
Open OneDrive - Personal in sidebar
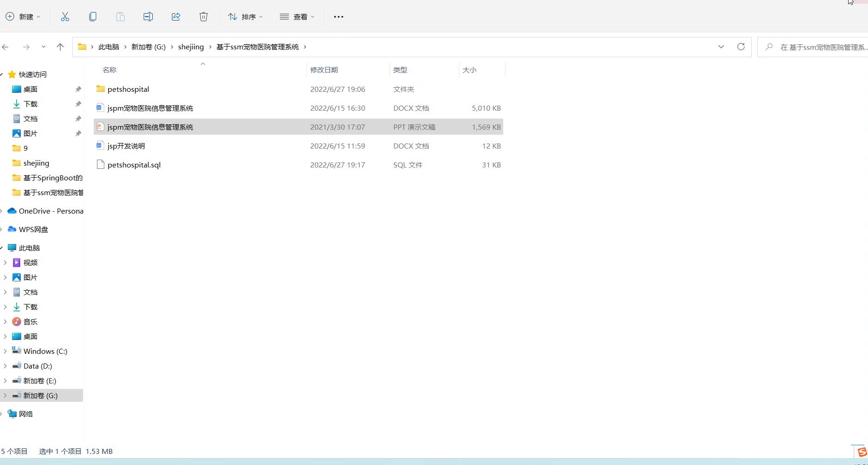(51, 211)
